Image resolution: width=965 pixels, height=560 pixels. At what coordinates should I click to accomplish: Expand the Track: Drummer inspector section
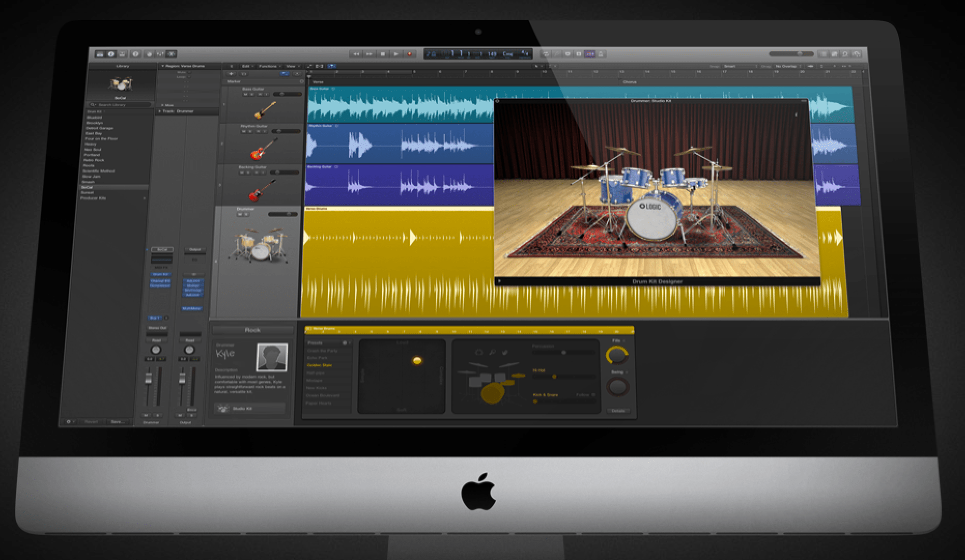coord(160,111)
